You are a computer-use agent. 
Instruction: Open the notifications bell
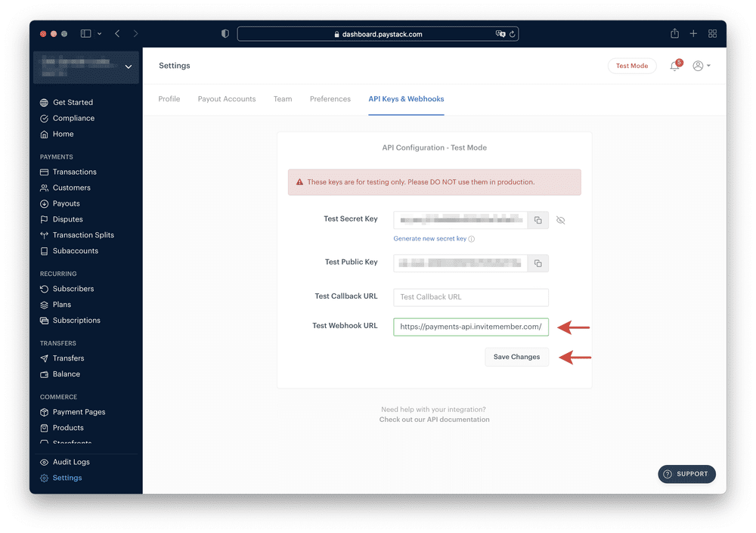tap(674, 66)
